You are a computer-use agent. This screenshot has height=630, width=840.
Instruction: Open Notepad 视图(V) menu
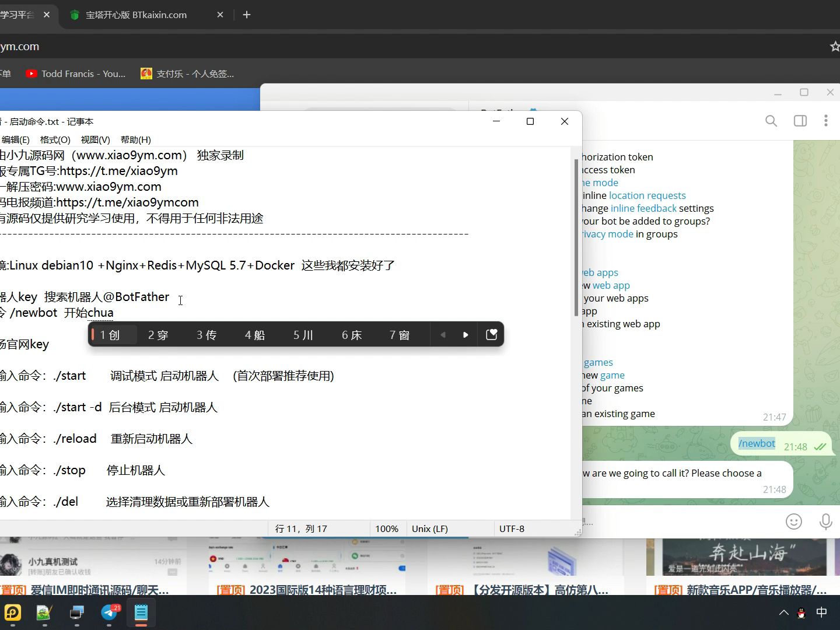95,139
